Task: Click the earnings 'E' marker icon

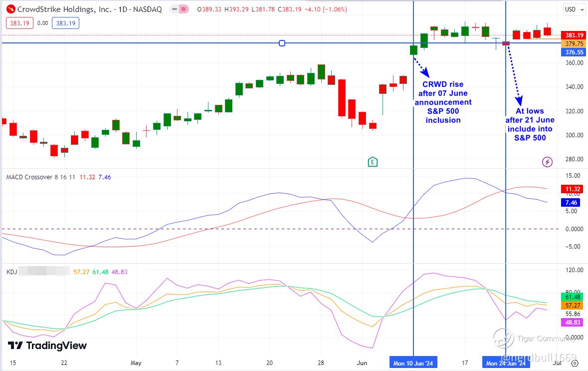Action: (373, 162)
